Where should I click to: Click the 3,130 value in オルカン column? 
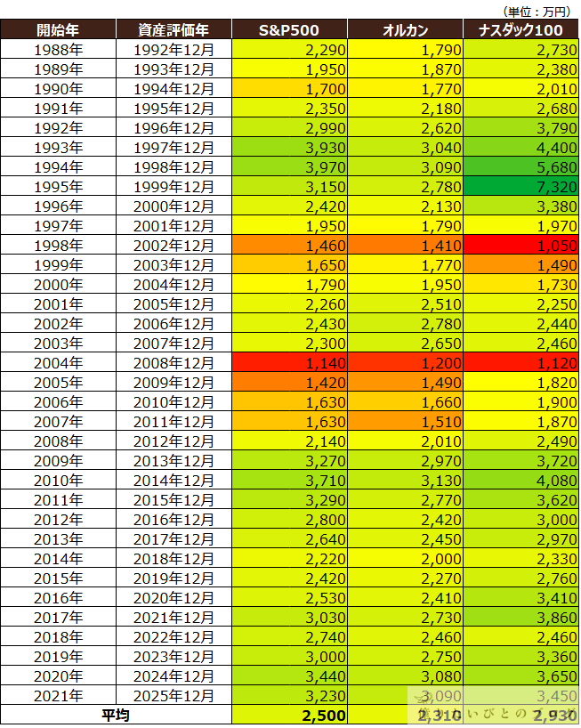(405, 480)
